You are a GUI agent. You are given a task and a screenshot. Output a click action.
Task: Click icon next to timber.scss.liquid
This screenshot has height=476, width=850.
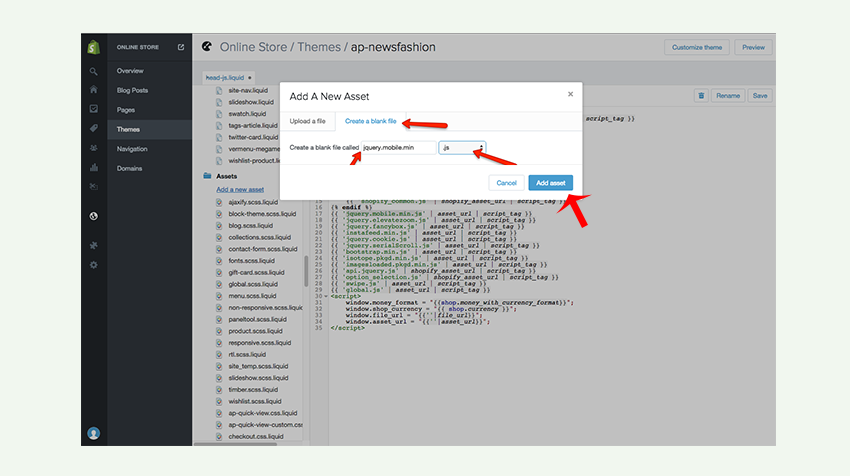(x=219, y=390)
